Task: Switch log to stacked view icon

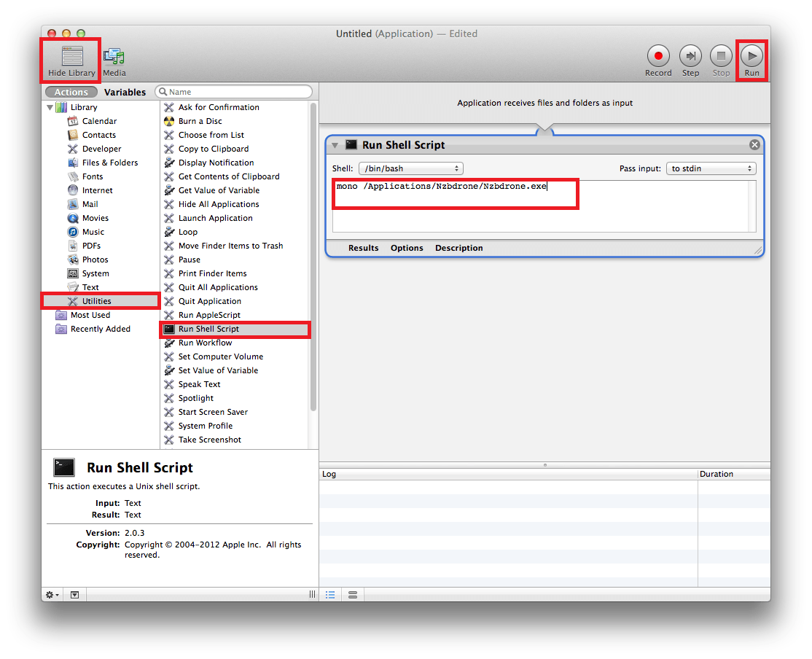Action: (x=353, y=595)
